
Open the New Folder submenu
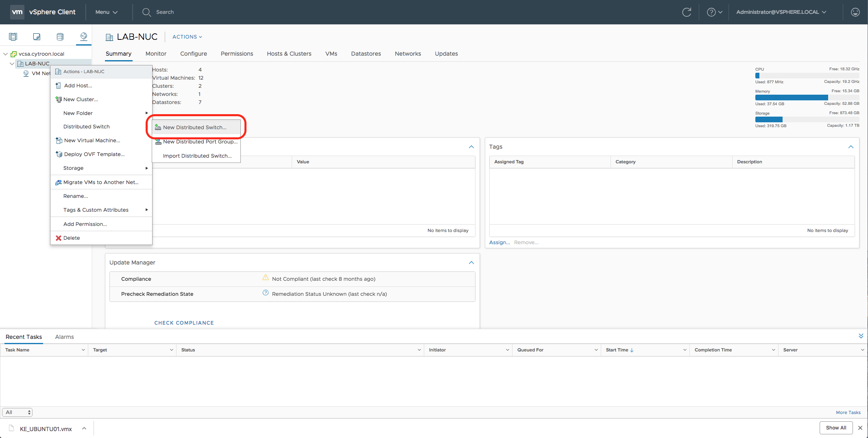(x=101, y=113)
